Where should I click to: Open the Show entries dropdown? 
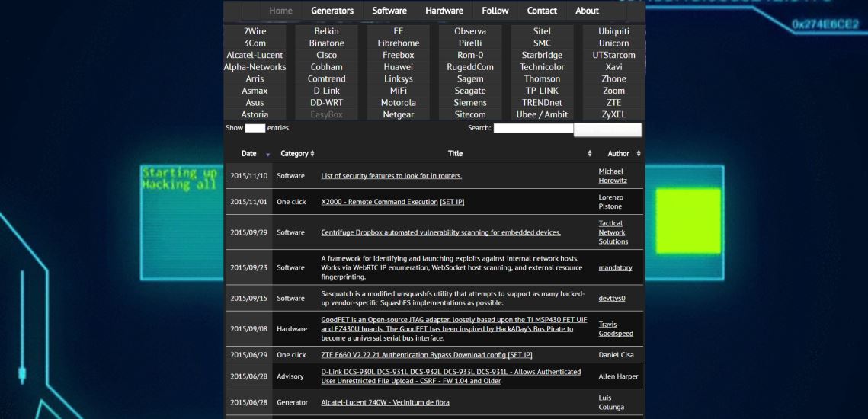click(x=255, y=128)
